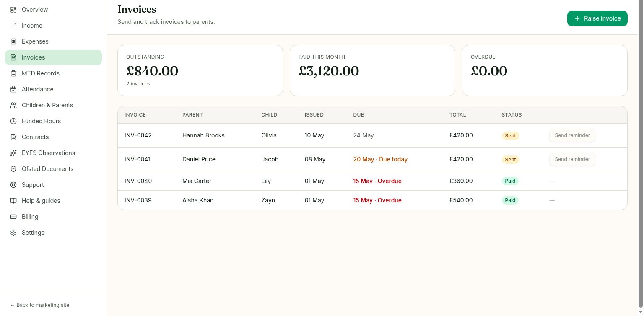
Task: Click parent name Mia Carter
Action: coord(197,181)
